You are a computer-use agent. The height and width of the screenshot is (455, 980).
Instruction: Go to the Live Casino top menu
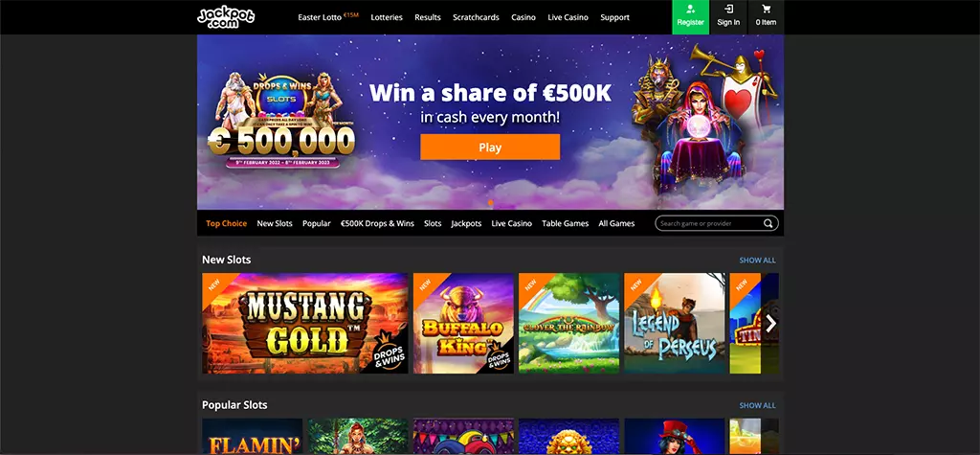(568, 17)
